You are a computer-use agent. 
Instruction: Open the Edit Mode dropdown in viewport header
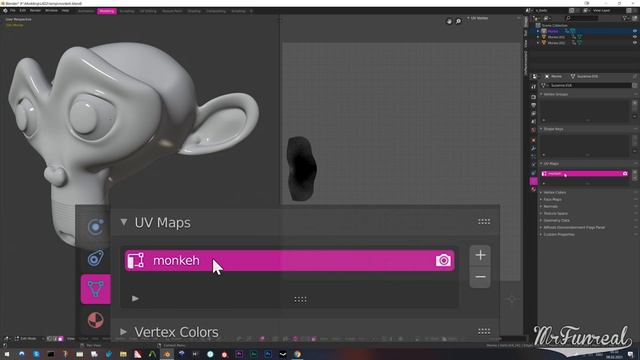[28, 339]
